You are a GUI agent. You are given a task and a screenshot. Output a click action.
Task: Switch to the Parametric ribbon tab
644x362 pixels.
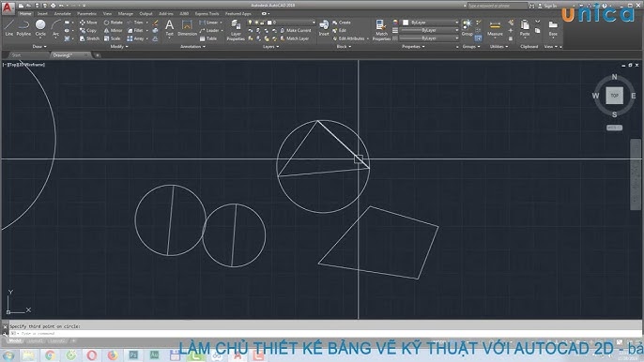86,13
